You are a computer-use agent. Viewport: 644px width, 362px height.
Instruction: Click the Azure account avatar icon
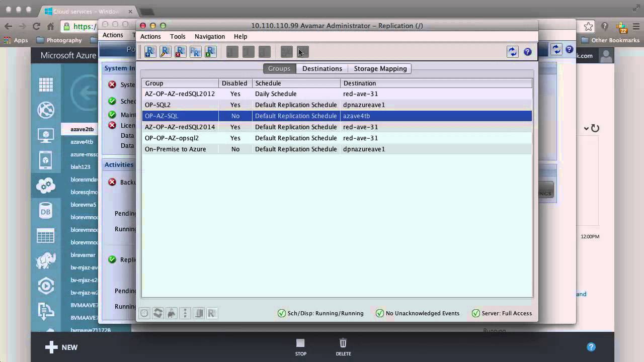tap(606, 56)
